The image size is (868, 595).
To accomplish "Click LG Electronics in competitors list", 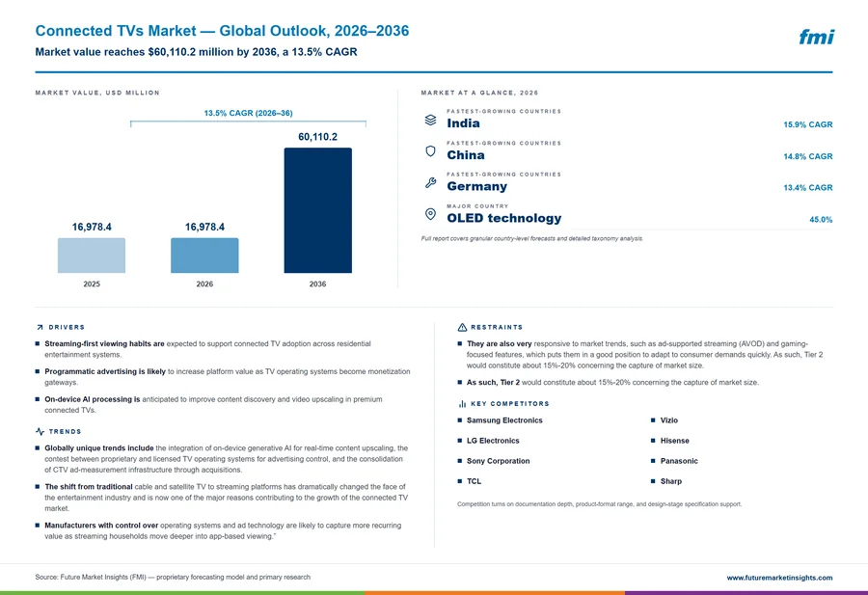I will coord(493,441).
